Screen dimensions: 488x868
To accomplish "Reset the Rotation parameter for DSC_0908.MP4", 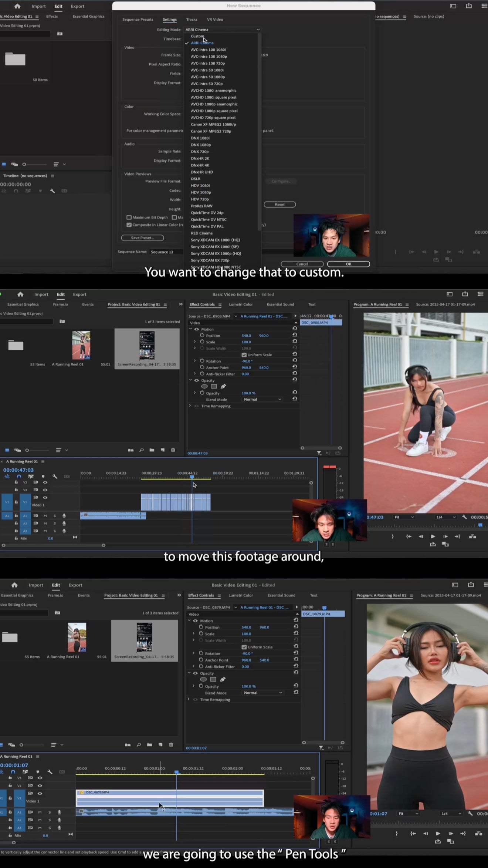I will 295,360.
